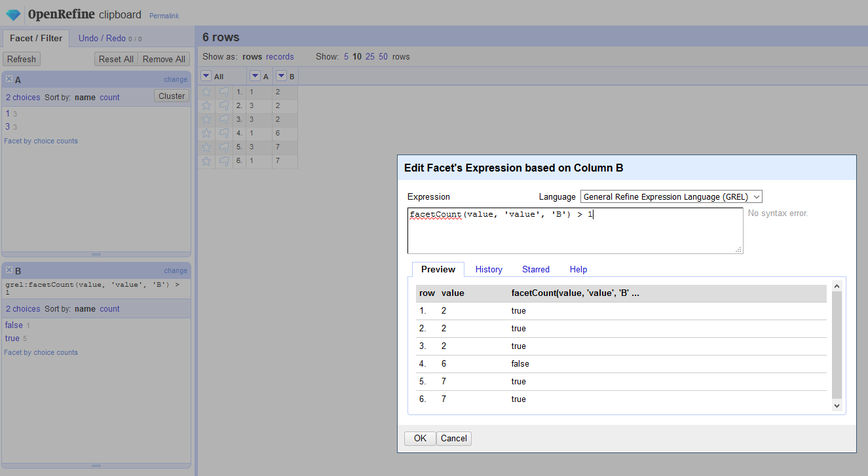The width and height of the screenshot is (868, 476).
Task: Click the resize grip of the expression box
Action: pos(738,249)
